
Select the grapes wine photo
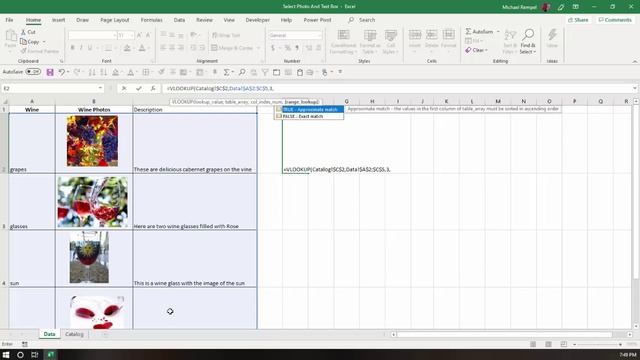92,141
